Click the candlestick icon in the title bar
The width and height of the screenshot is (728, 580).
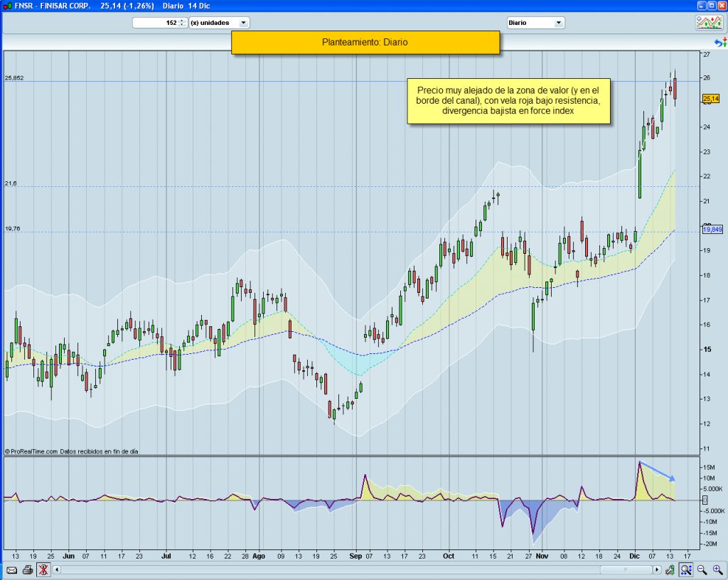tap(7, 6)
